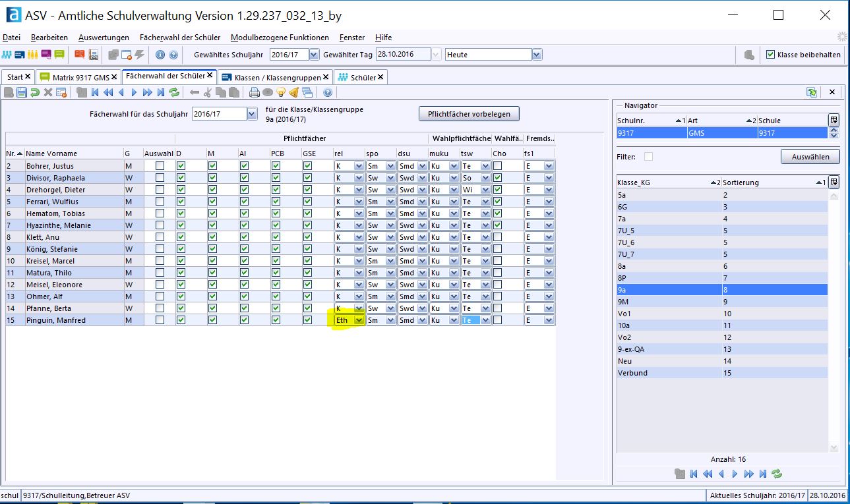
Task: Jump to last record in the main toolbar
Action: (x=161, y=93)
